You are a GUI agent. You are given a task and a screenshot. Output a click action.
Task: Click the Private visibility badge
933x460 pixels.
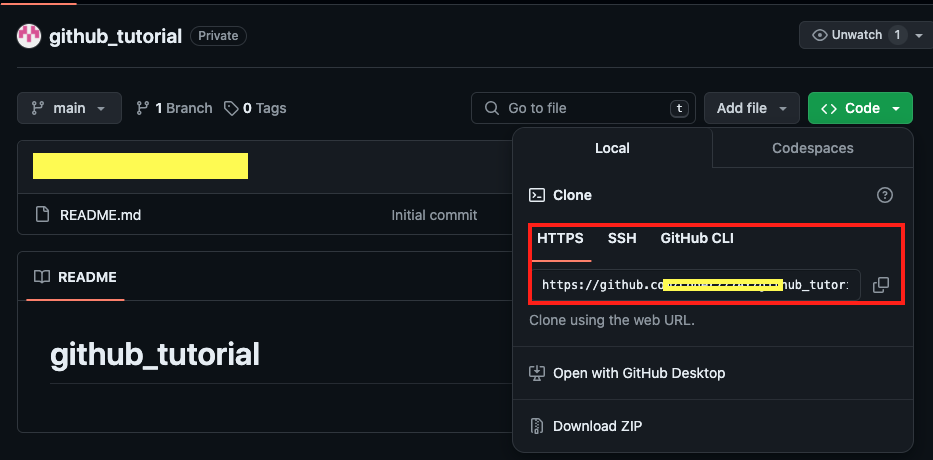tap(218, 36)
